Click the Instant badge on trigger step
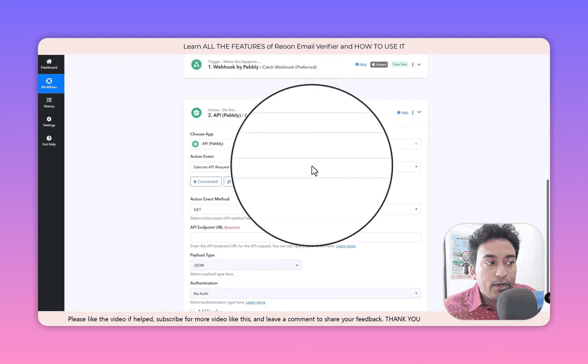This screenshot has width=588, height=364. click(379, 64)
